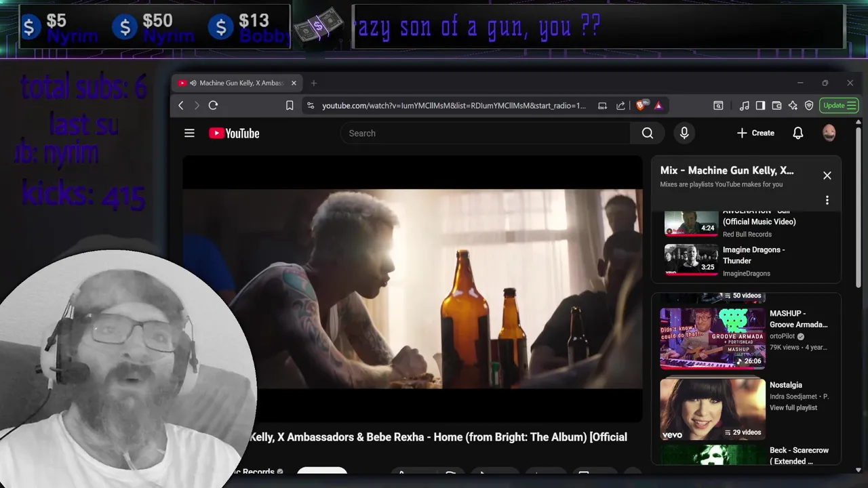Click the $13 Bobby donation badge in overlay
The height and width of the screenshot is (488, 868).
tap(249, 27)
